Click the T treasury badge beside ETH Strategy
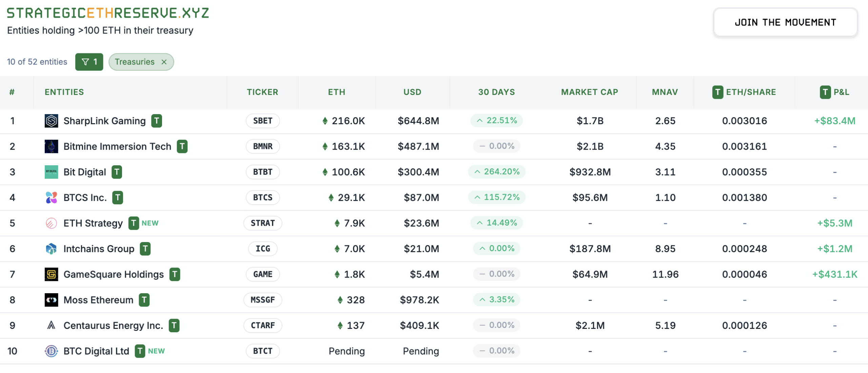 pyautogui.click(x=134, y=223)
